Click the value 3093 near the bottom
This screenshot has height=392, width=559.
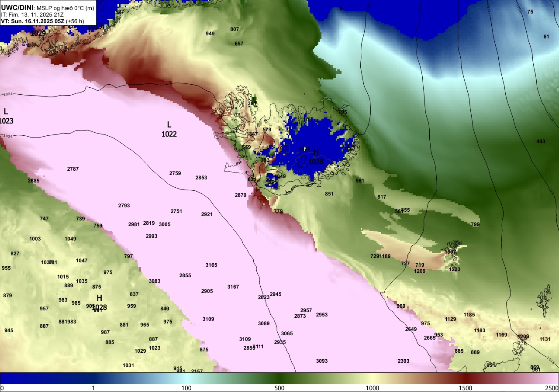coord(322,361)
